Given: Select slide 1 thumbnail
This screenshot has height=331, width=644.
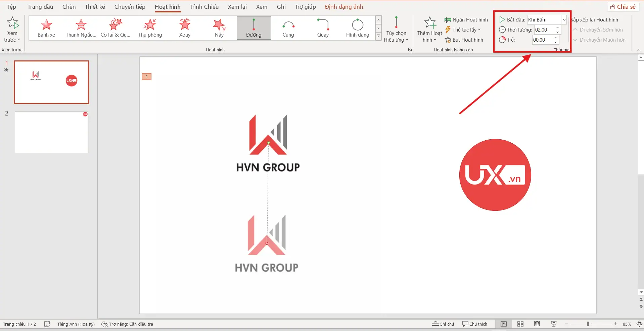Looking at the screenshot, I should [51, 82].
